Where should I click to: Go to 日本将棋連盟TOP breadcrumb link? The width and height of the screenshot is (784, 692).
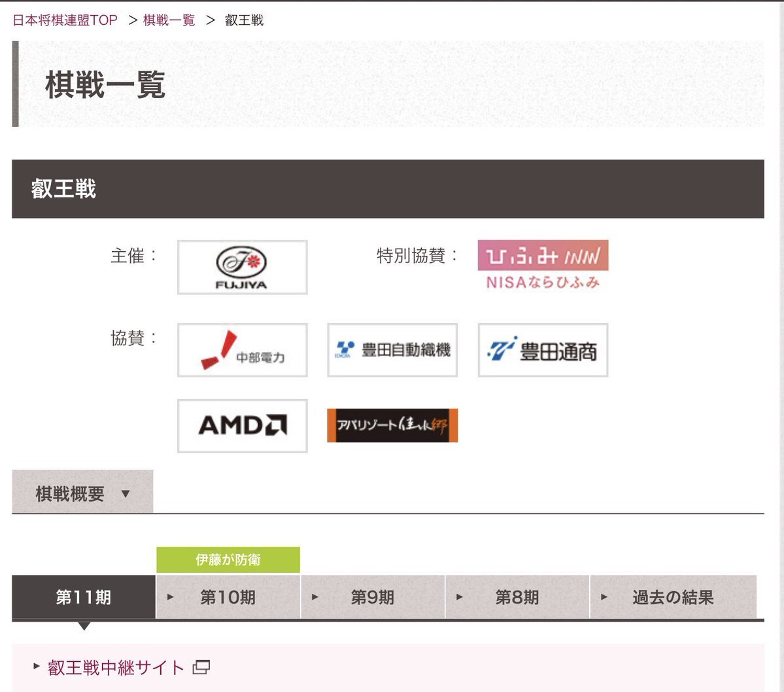[65, 20]
